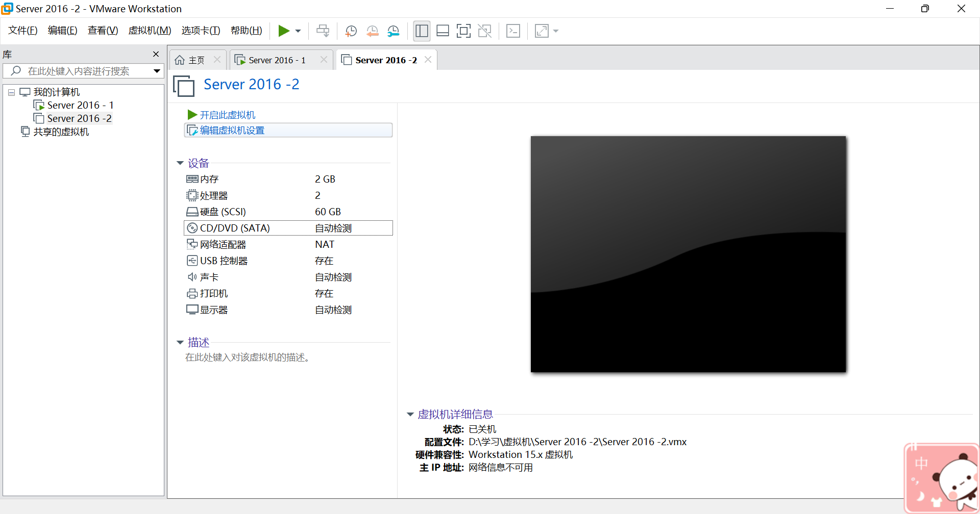This screenshot has width=980, height=514.
Task: Open the 编辑(E) menu
Action: point(63,31)
